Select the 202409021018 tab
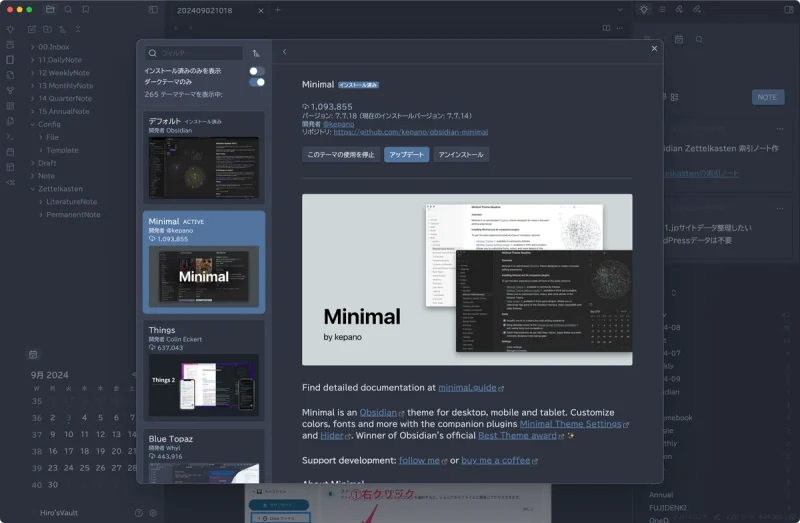 [x=205, y=10]
